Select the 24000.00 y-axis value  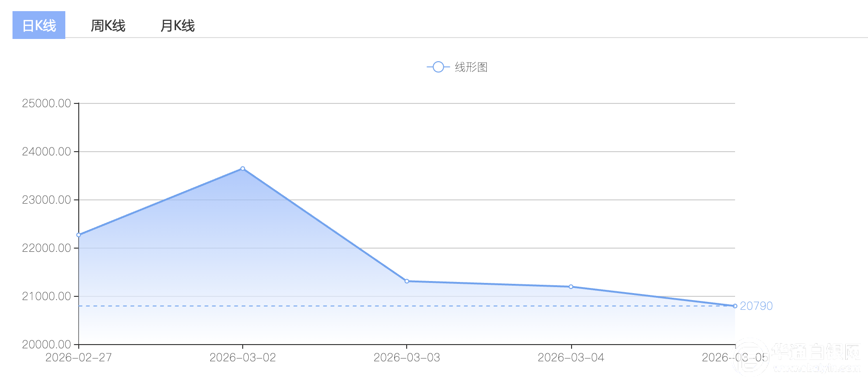pos(46,152)
